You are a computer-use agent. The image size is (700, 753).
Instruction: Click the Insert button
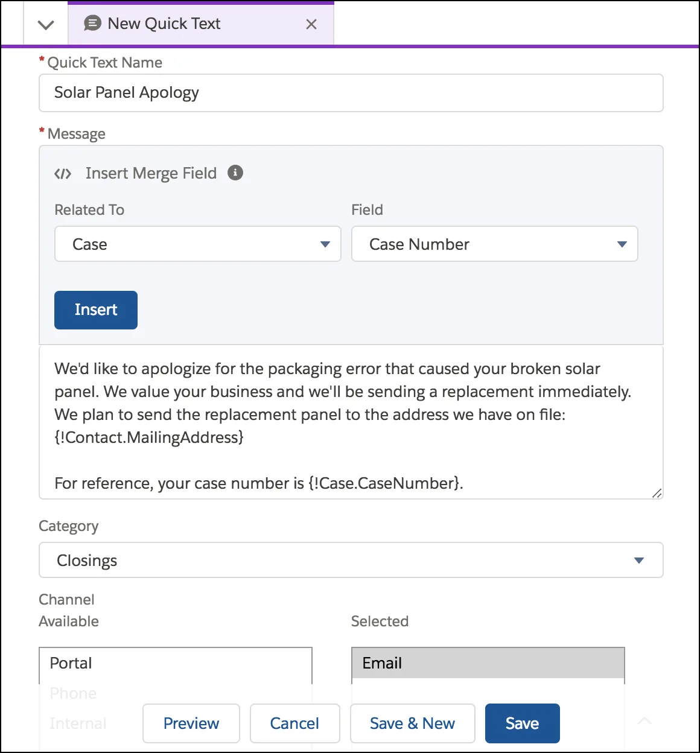click(x=96, y=310)
